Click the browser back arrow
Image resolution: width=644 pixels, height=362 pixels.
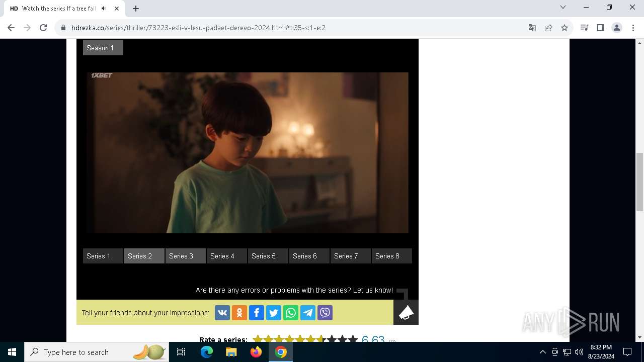tap(11, 28)
